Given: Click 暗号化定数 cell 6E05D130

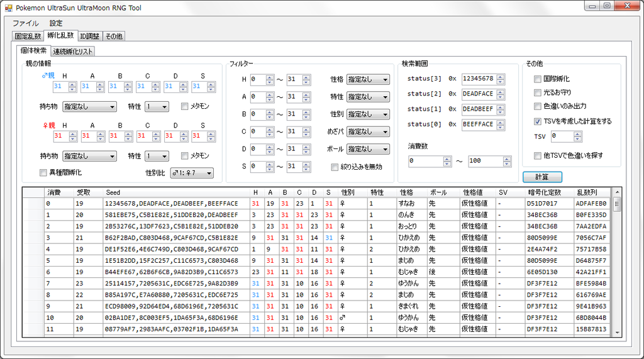Looking at the screenshot, I should [550, 272].
